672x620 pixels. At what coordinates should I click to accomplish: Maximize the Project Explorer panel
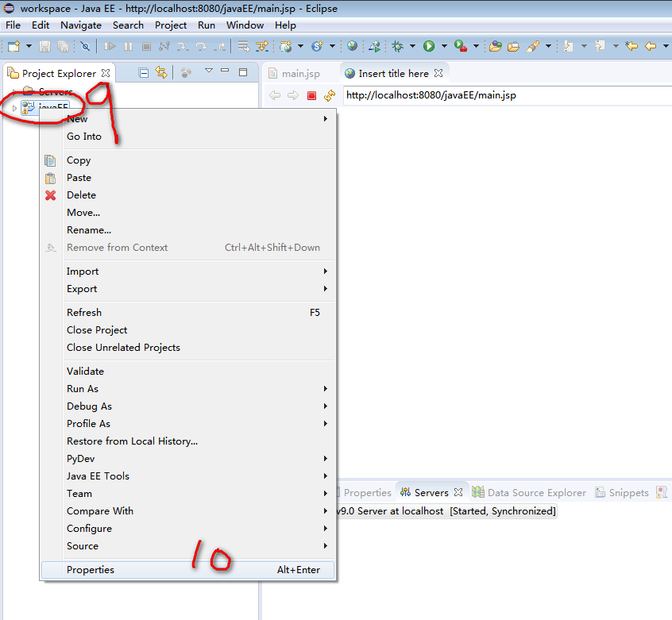[x=243, y=72]
